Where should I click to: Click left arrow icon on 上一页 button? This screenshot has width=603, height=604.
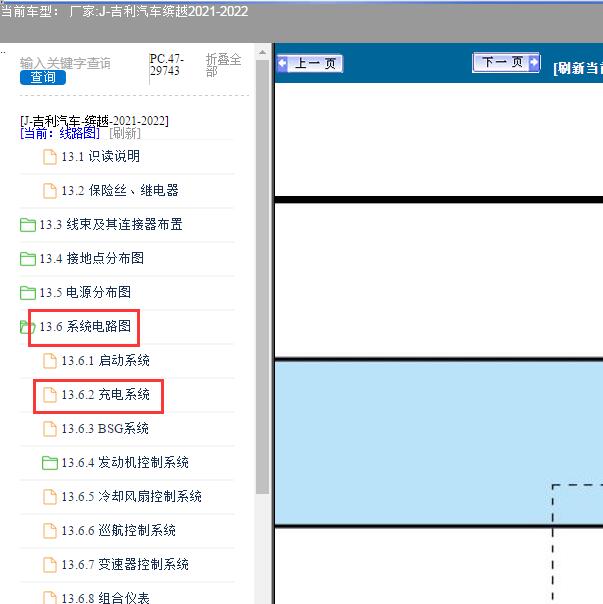282,63
